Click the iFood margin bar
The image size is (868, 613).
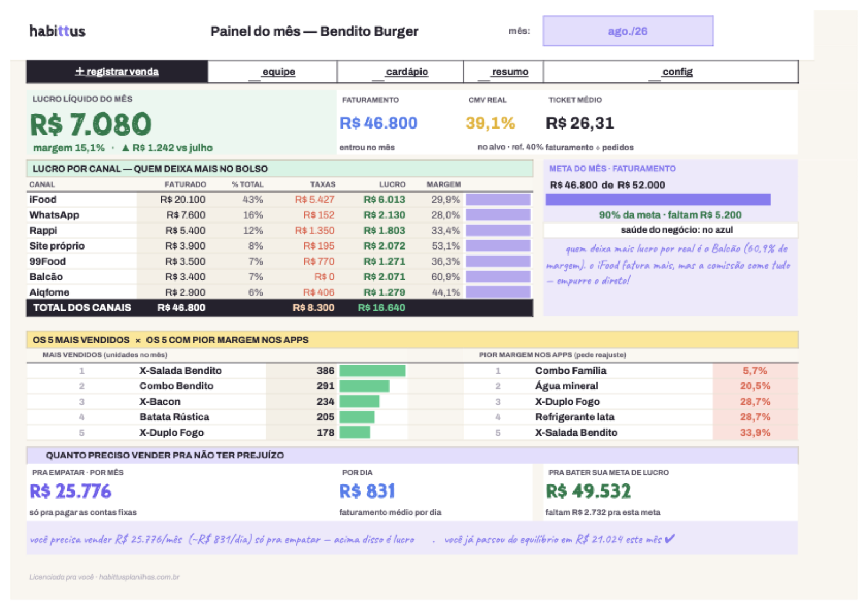[x=498, y=200]
